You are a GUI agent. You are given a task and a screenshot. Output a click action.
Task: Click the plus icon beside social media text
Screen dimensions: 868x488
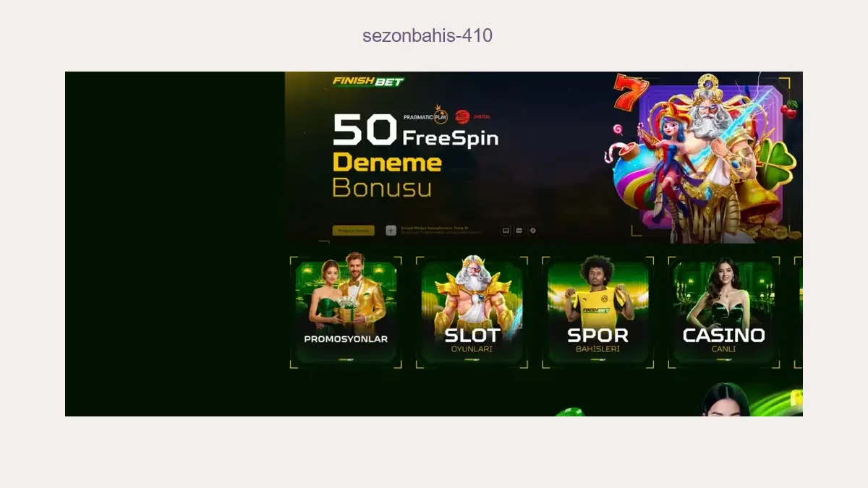pyautogui.click(x=391, y=231)
